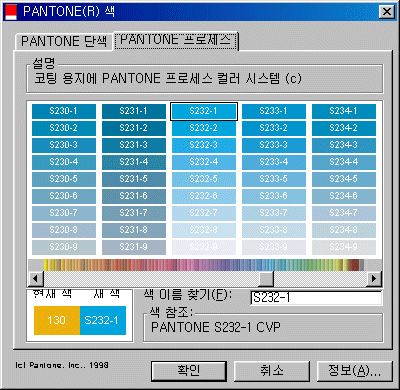Choose swatch S232-4
The width and height of the screenshot is (400, 390).
[x=204, y=162]
